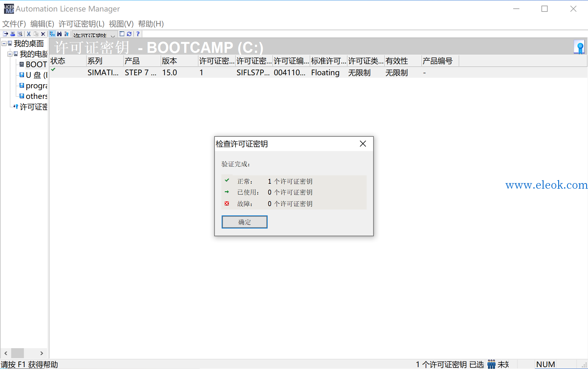This screenshot has height=369, width=588.
Task: Click the red cross icon beside 故障
Action: tap(227, 204)
